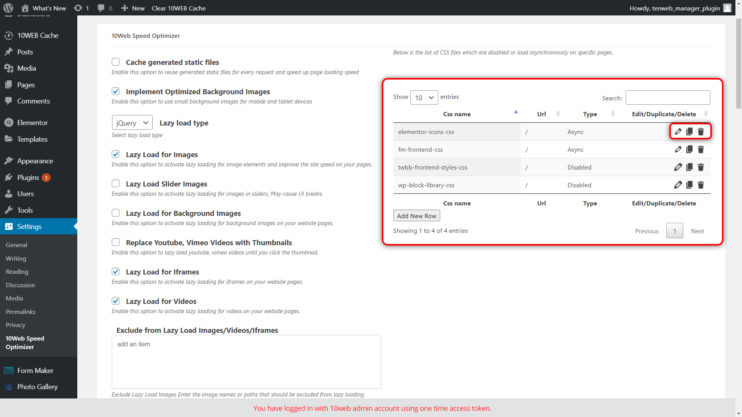
Task: Click the table Search input field
Action: [668, 98]
